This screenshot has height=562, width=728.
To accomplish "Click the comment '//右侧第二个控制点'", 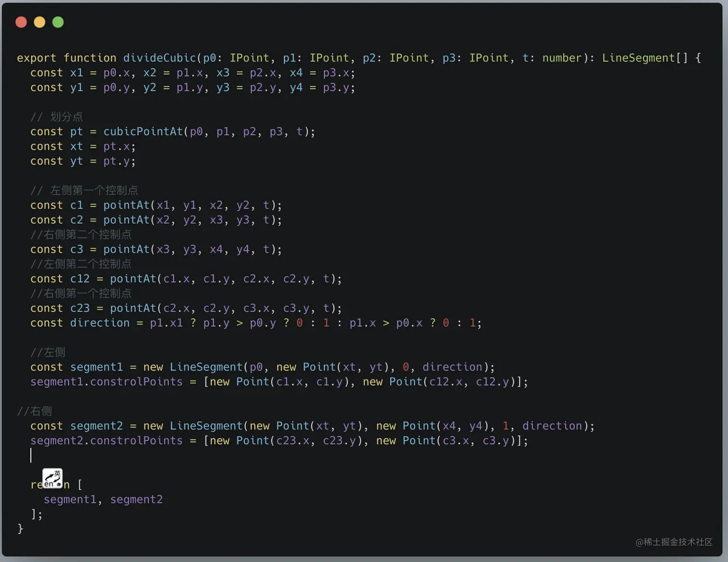I will 81,234.
